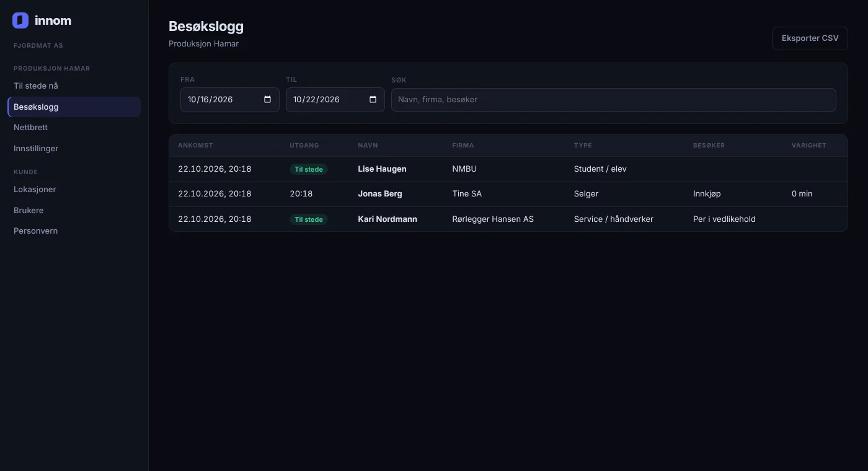Go to Personvern page
Viewport: 868px width, 471px height.
point(74,231)
